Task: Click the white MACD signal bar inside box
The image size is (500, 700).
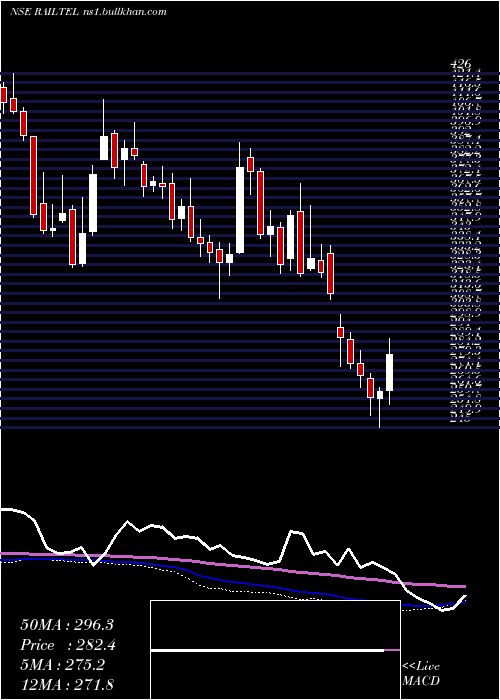Action: (267, 650)
